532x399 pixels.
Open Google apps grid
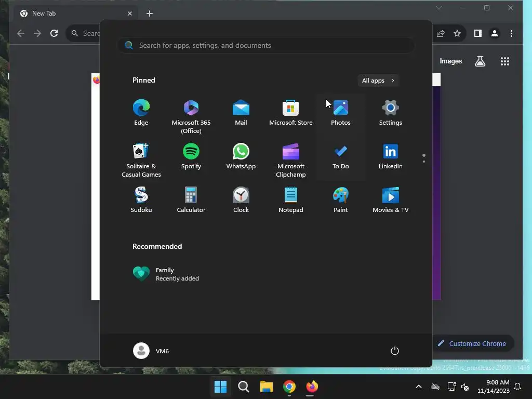(x=505, y=61)
